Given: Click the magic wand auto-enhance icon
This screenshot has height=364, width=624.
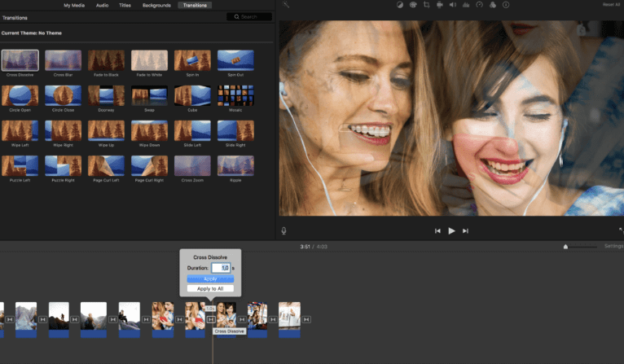Looking at the screenshot, I should pos(286,5).
